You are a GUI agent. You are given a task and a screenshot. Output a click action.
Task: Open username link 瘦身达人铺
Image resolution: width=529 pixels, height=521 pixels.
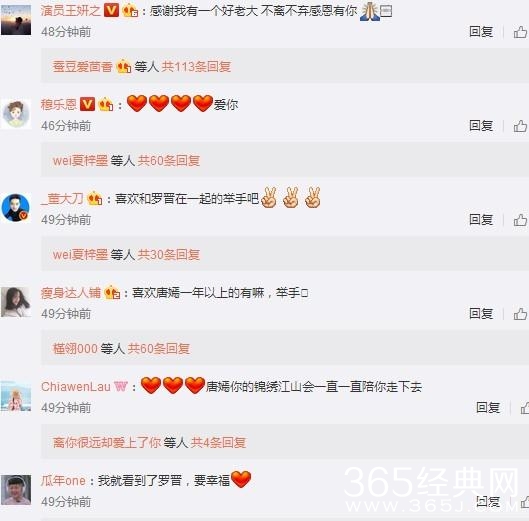click(x=71, y=293)
